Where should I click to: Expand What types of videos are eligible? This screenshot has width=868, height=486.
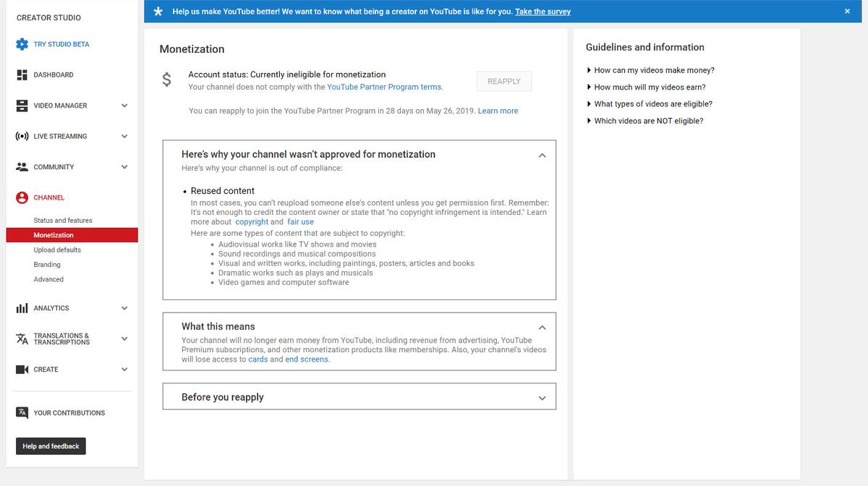[x=650, y=104]
